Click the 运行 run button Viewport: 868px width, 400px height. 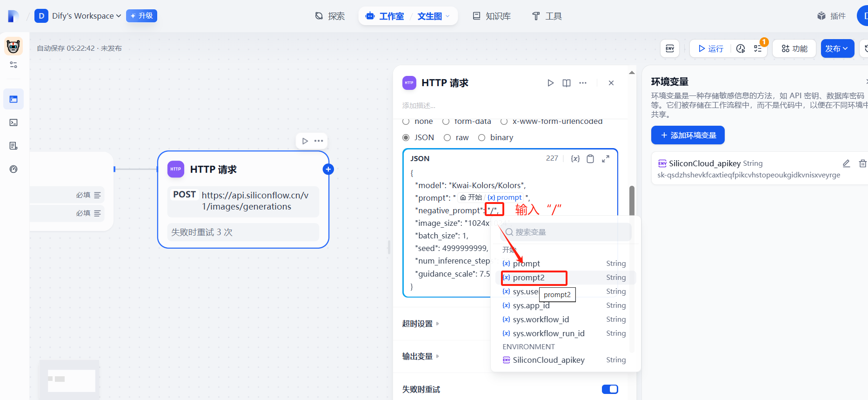[x=710, y=48]
